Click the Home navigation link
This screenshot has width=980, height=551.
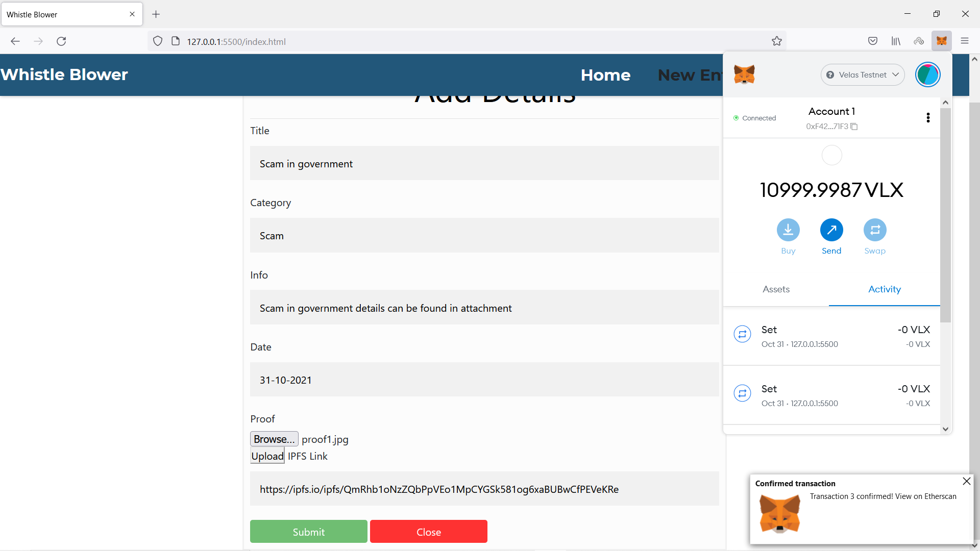[605, 75]
